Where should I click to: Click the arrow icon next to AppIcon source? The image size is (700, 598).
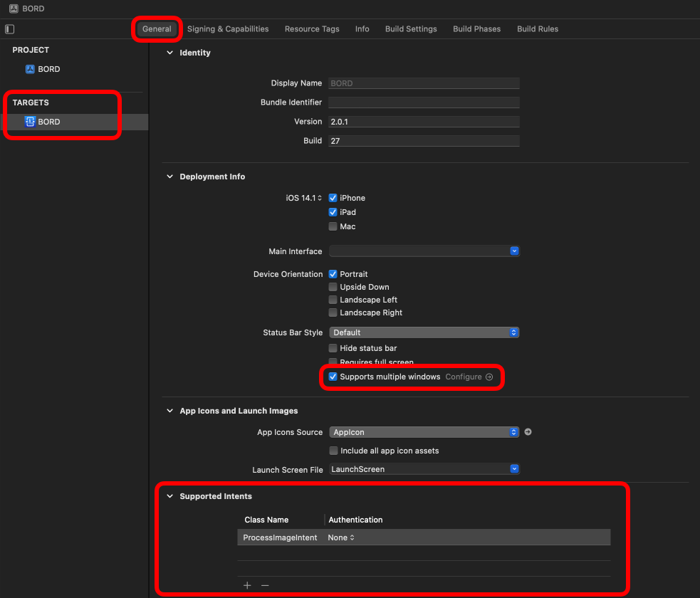(528, 432)
